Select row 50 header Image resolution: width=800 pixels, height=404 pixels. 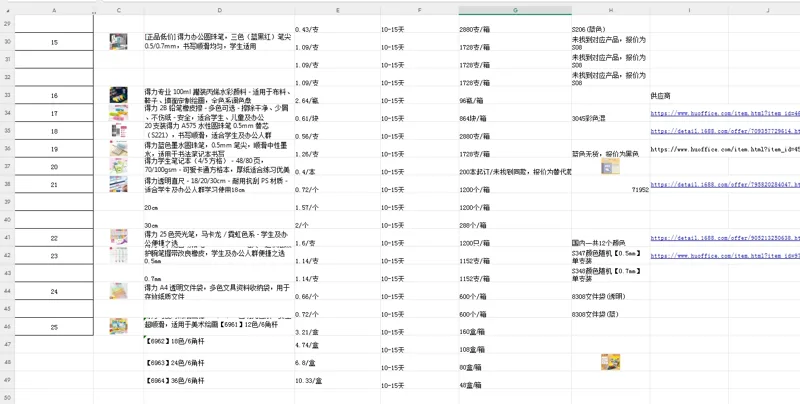[7, 397]
